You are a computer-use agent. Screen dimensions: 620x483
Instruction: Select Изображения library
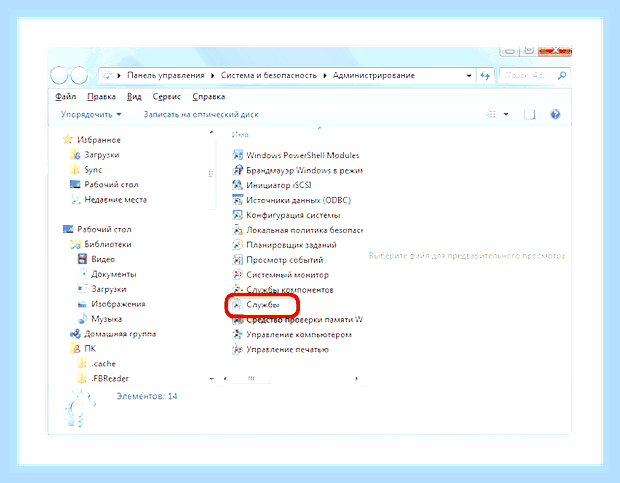(118, 304)
